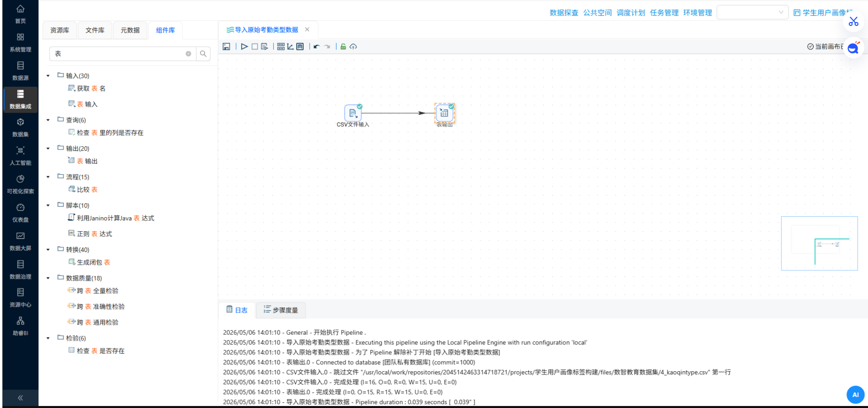Save the pipeline with the floppy disk icon
Viewport: 868px width, 408px height.
(x=226, y=47)
